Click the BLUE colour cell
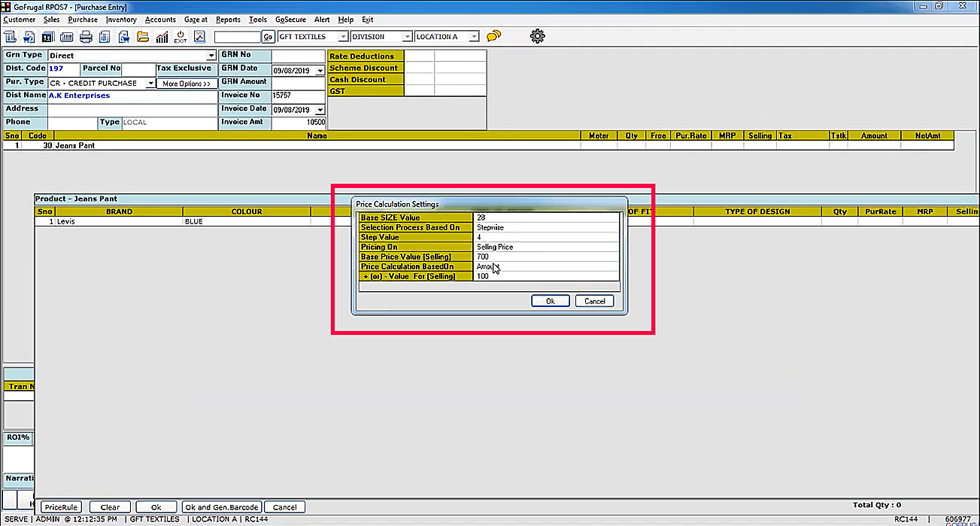This screenshot has width=980, height=526. (x=247, y=222)
